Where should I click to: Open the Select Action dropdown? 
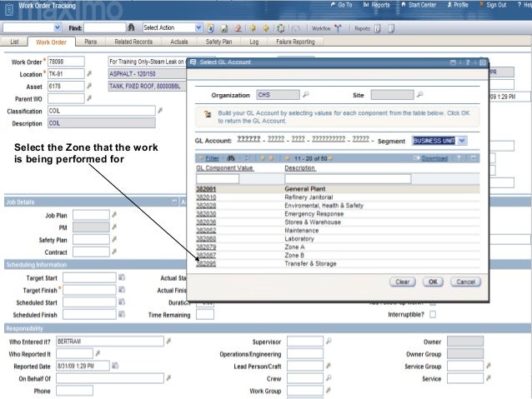tap(198, 27)
